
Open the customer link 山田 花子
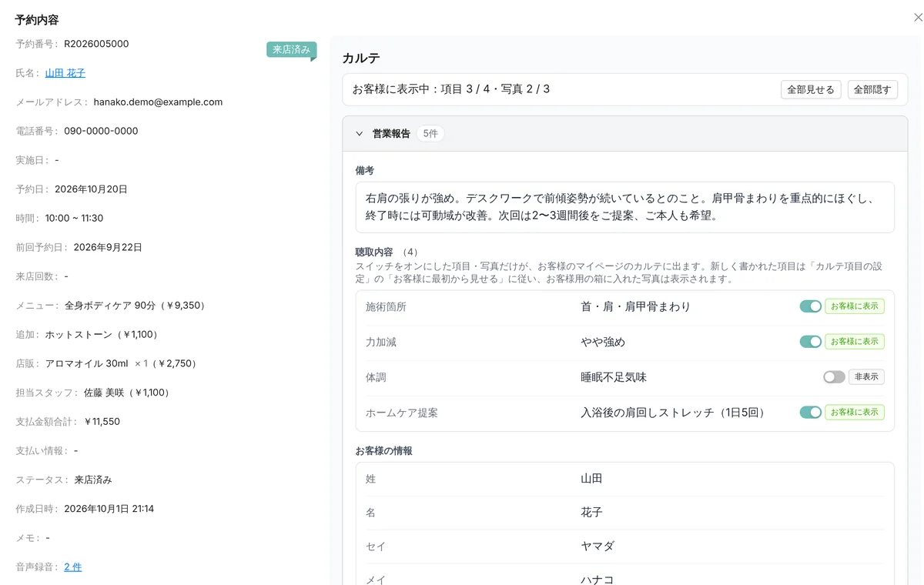[65, 73]
